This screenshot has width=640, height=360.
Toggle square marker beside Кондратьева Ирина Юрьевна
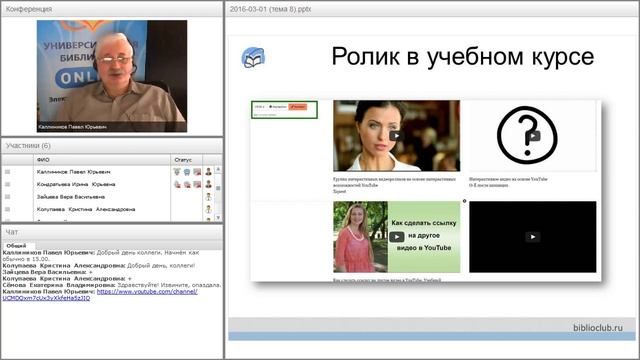[x=7, y=184]
